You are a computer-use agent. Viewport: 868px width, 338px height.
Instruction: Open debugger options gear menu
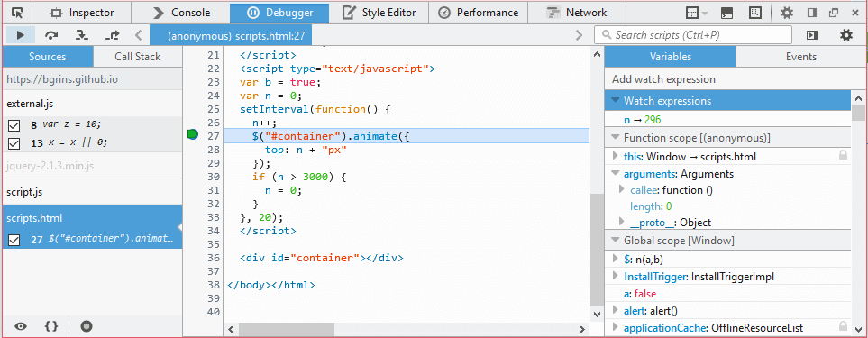coord(846,35)
